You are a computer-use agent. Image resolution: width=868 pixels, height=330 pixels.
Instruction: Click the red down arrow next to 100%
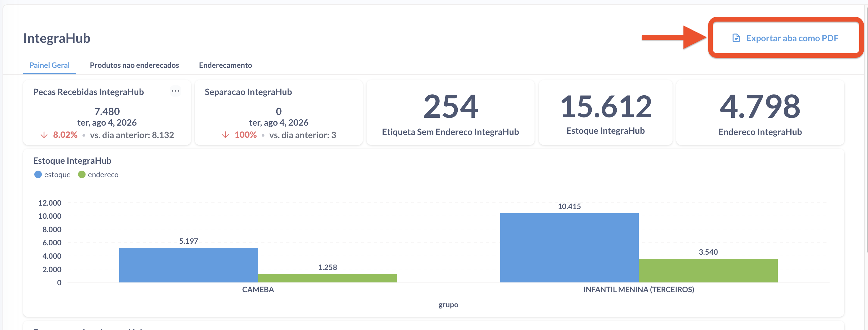pos(225,135)
